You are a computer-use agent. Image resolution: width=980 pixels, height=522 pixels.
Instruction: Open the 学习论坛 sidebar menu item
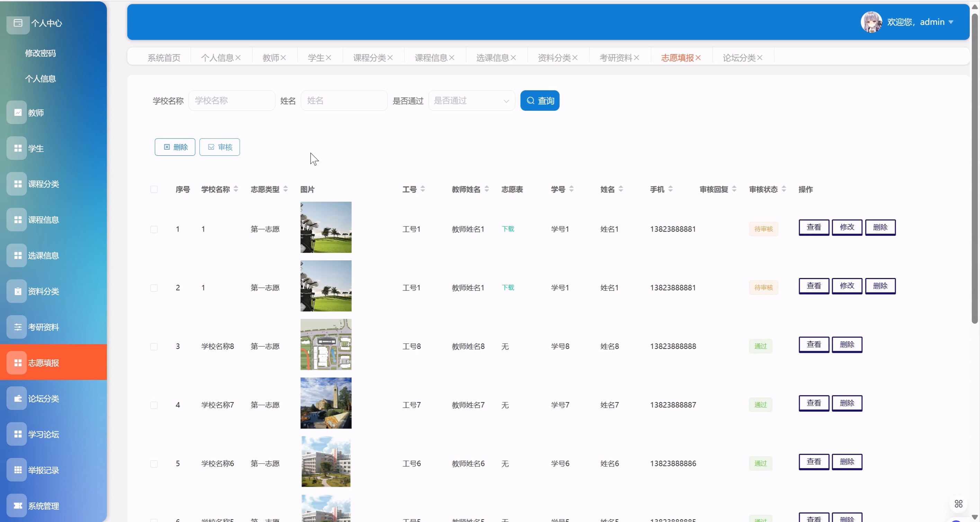[43, 434]
